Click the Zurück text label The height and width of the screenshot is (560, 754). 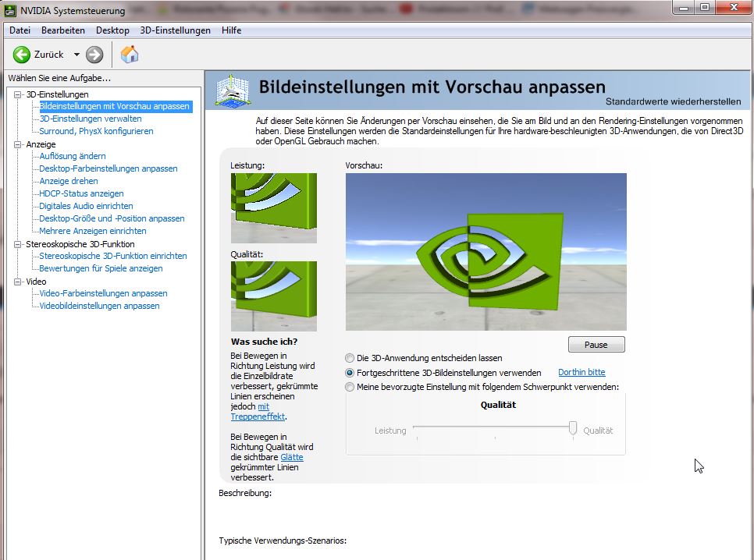[x=48, y=55]
